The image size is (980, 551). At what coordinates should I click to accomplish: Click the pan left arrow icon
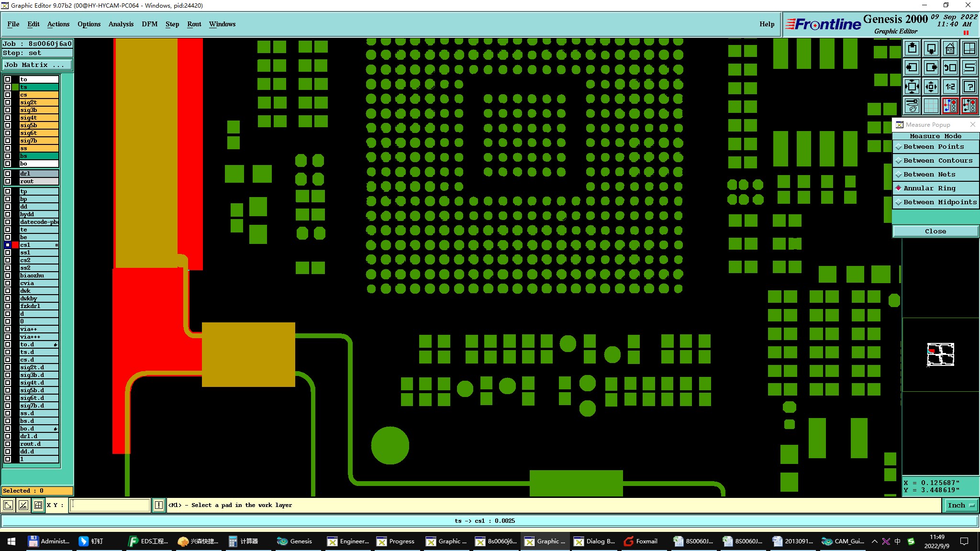(x=912, y=67)
